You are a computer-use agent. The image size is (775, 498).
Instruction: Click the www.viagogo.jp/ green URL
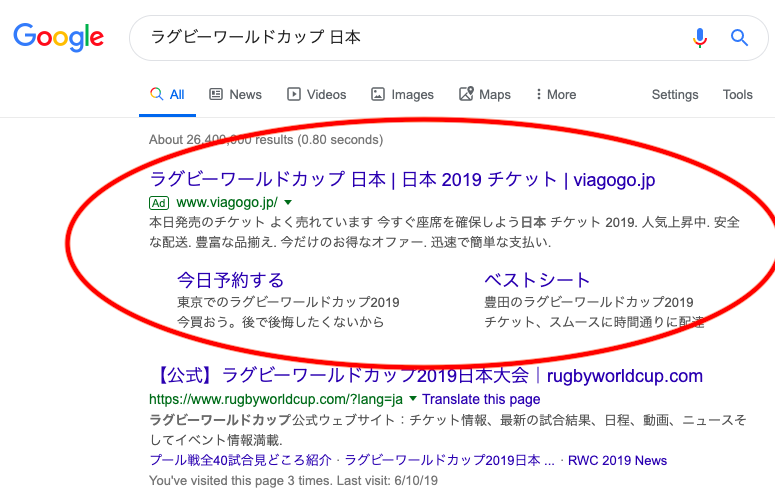(227, 203)
